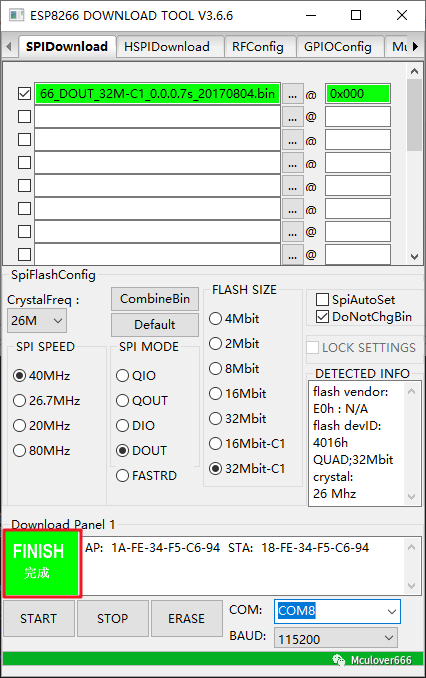Click the ERASE button
This screenshot has width=426, height=678.
(187, 618)
